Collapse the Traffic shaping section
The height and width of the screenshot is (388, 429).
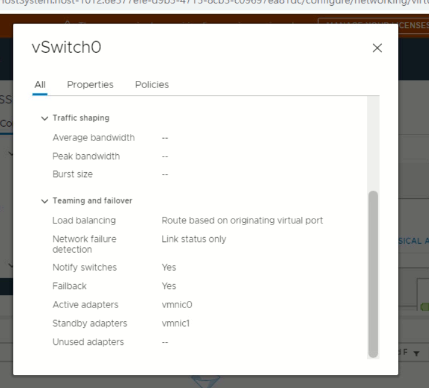[44, 118]
